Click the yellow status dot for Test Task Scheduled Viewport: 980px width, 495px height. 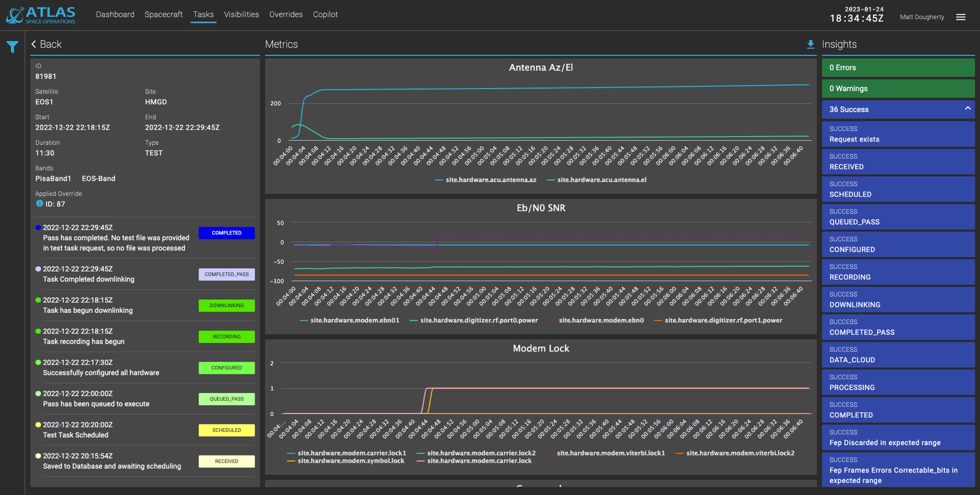point(38,425)
